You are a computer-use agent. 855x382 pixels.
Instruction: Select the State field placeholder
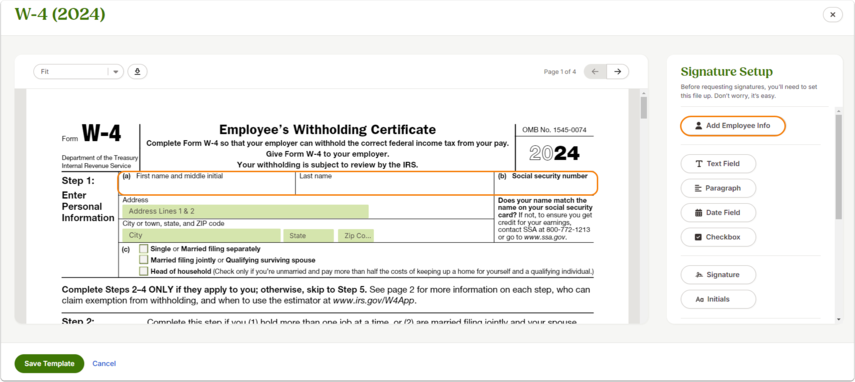point(309,235)
